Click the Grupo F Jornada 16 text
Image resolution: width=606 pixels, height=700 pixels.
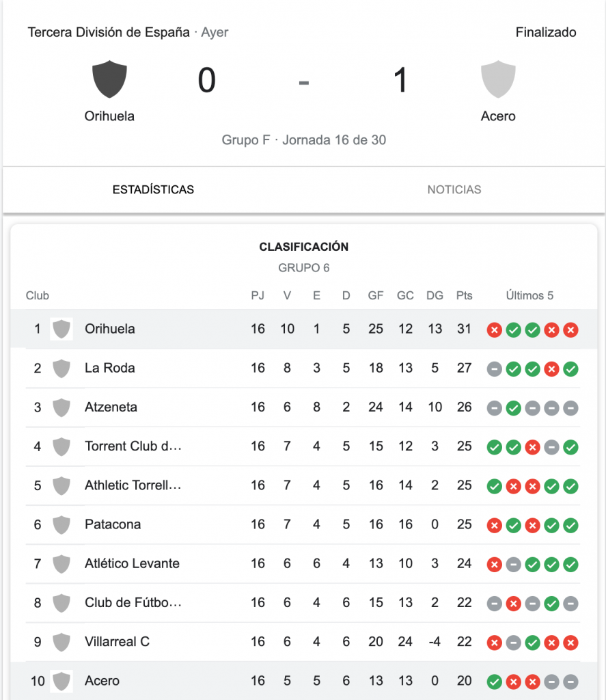click(303, 140)
